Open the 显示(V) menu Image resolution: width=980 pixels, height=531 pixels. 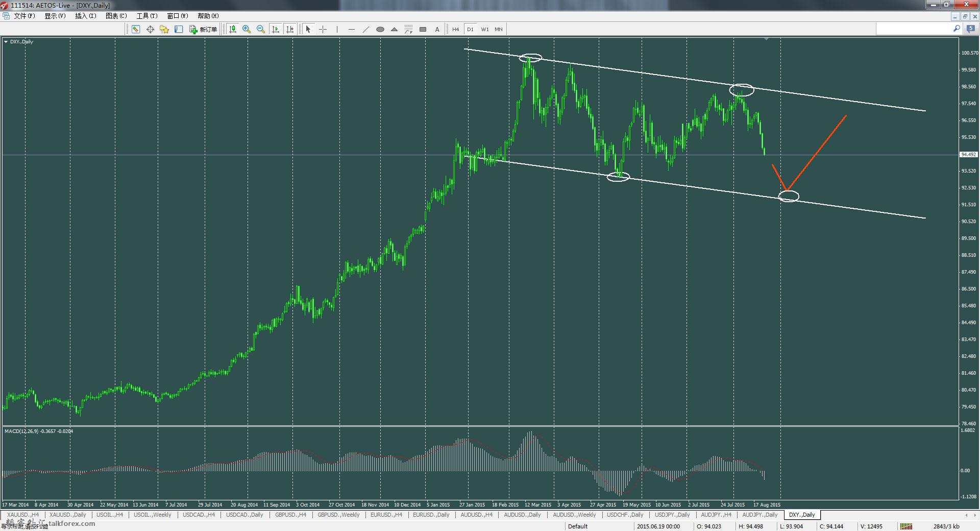point(55,16)
